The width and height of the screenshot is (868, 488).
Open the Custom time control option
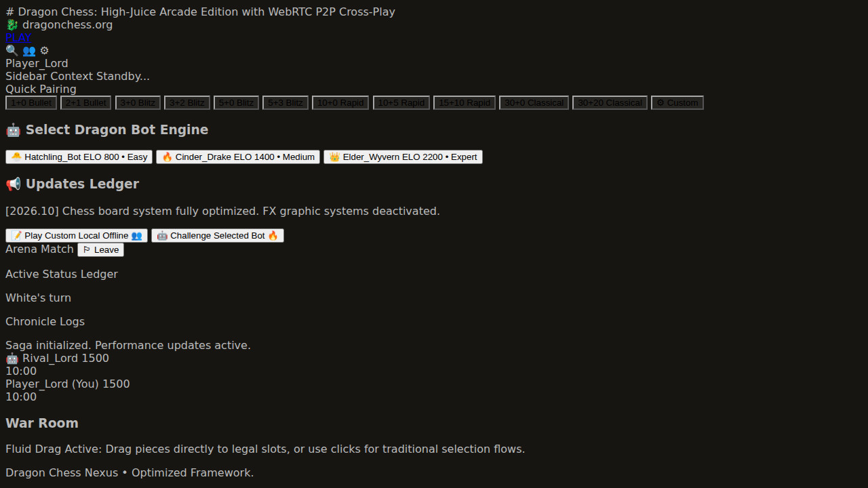point(677,102)
